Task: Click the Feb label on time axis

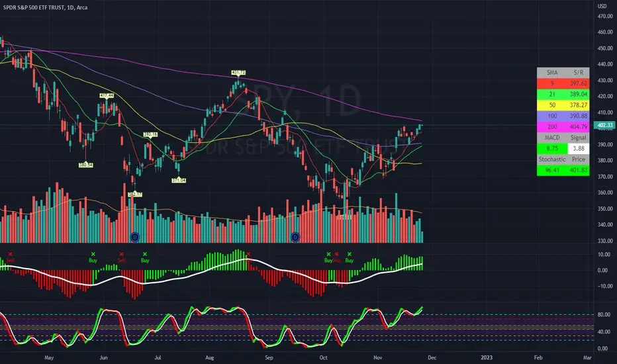Action: click(538, 357)
